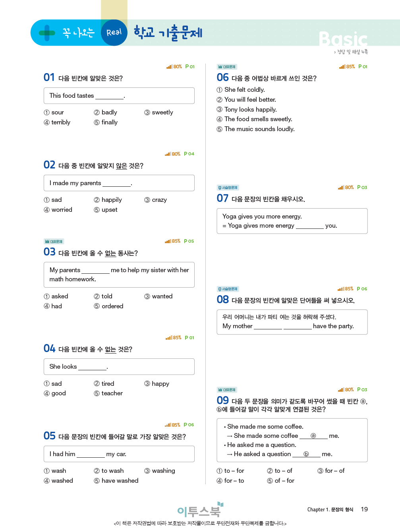400x532 pixels.
Task: Select option ④ for – to in question 09
Action: pyautogui.click(x=230, y=481)
